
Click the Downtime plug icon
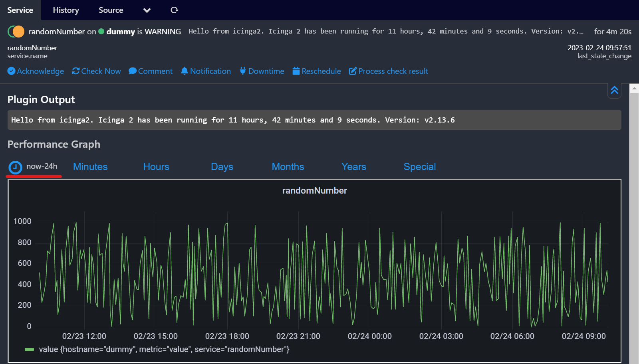click(243, 71)
